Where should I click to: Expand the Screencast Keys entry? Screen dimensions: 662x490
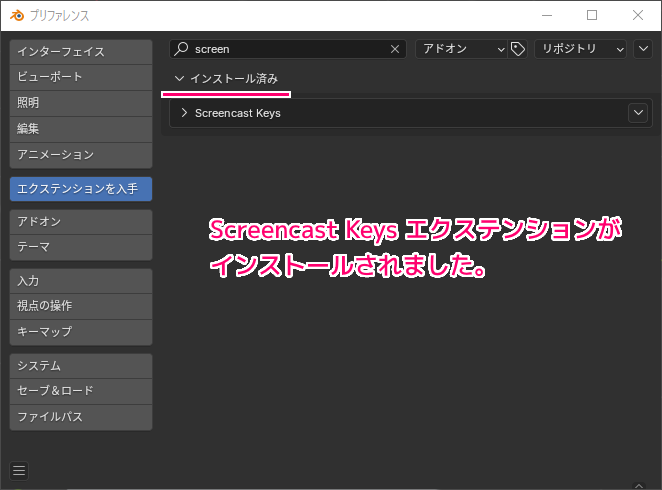[184, 113]
